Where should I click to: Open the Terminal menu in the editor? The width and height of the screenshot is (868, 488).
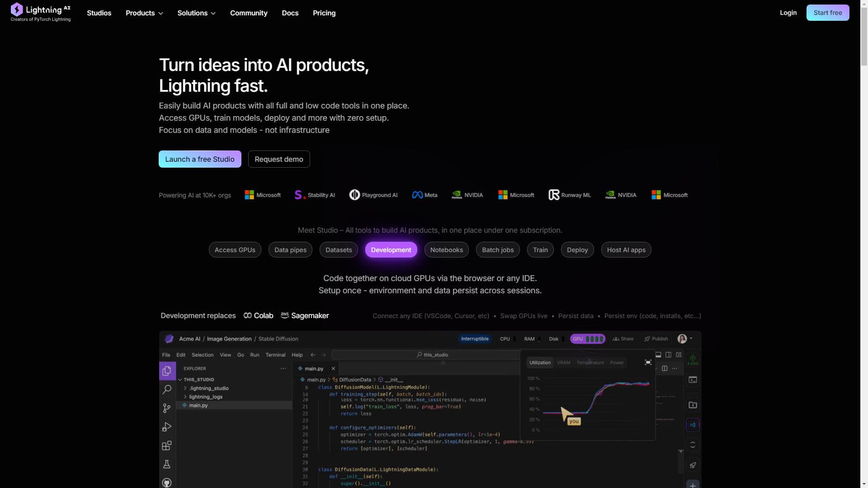[275, 355]
